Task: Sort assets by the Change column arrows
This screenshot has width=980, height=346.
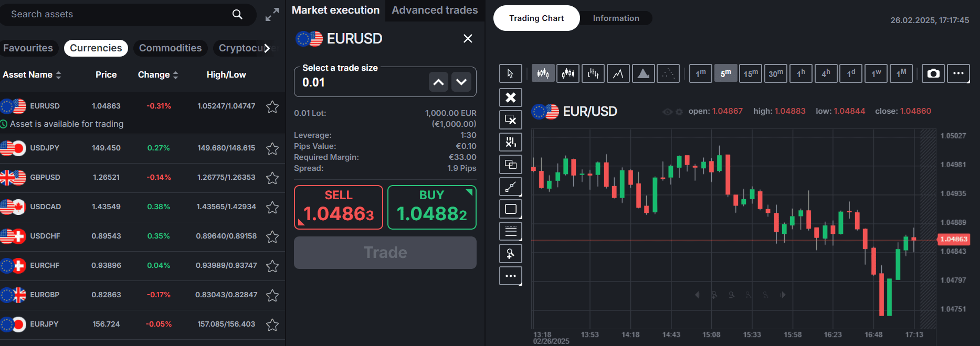Action: point(175,74)
